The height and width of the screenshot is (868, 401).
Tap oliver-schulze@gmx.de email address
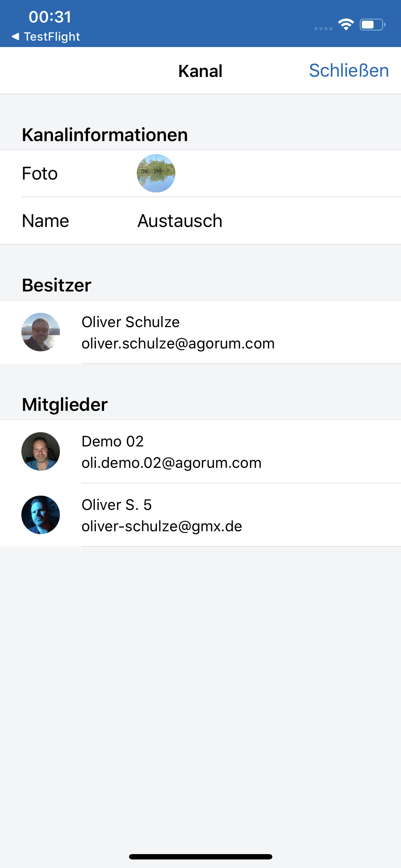pos(162,526)
